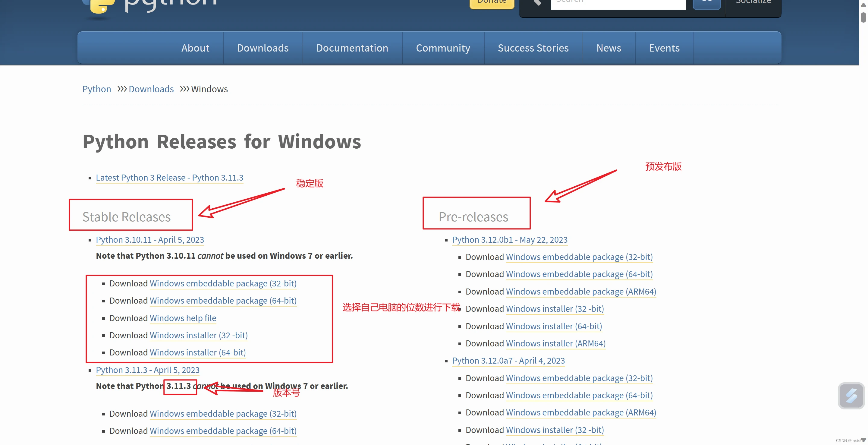Open the Documentation menu
The image size is (868, 445).
click(352, 48)
